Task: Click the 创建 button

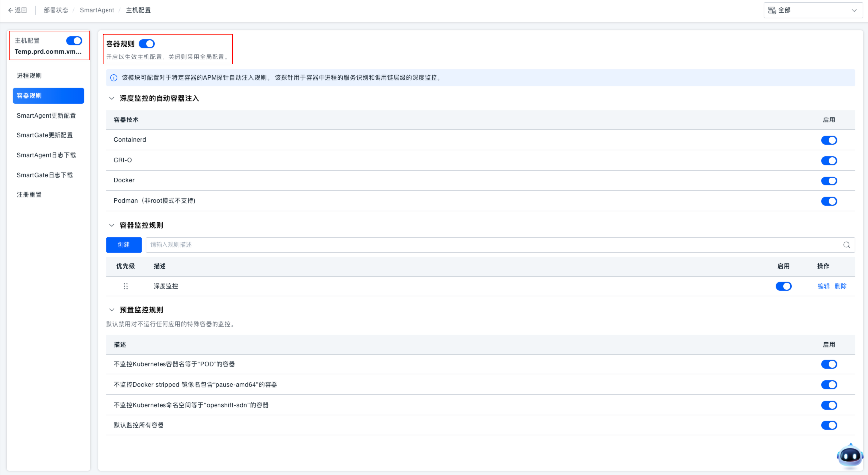Action: pos(124,245)
